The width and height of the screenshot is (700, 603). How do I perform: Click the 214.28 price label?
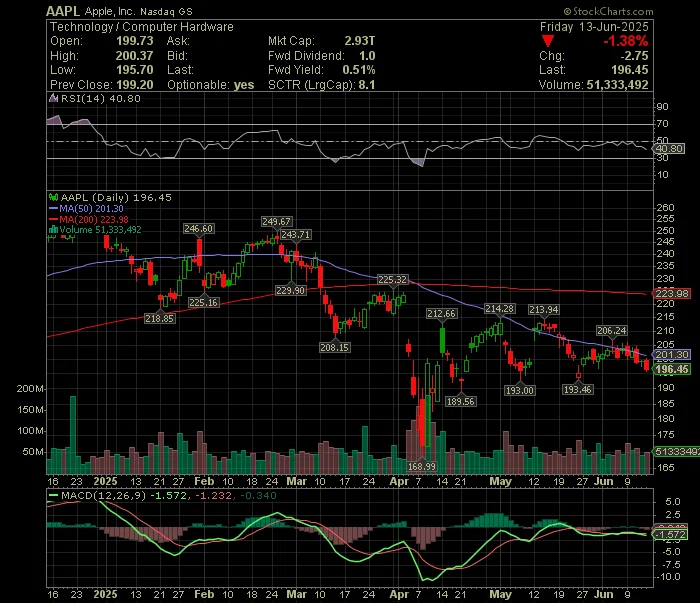point(500,308)
